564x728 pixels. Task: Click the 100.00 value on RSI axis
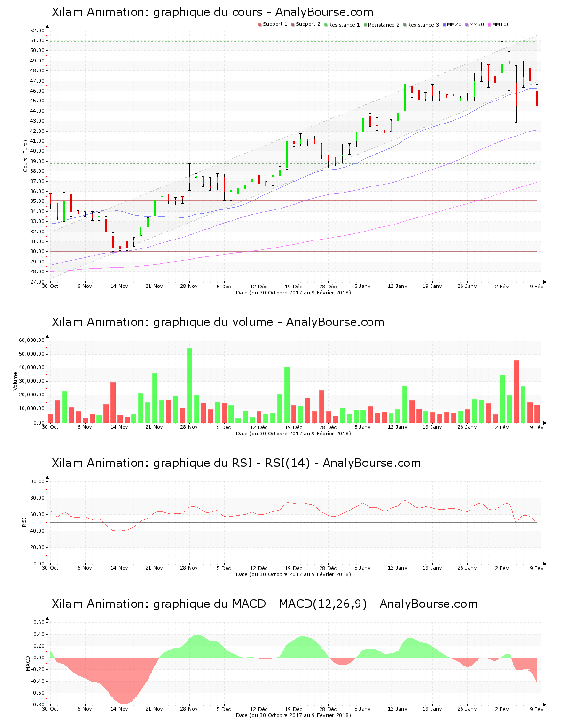pos(36,481)
